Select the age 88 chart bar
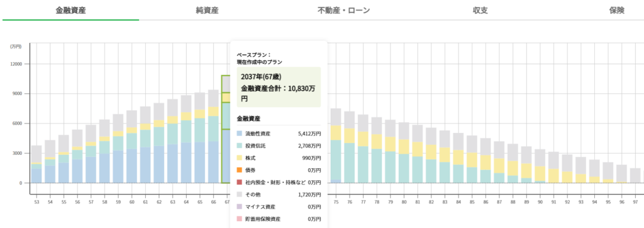The image size is (644, 228). 513,163
